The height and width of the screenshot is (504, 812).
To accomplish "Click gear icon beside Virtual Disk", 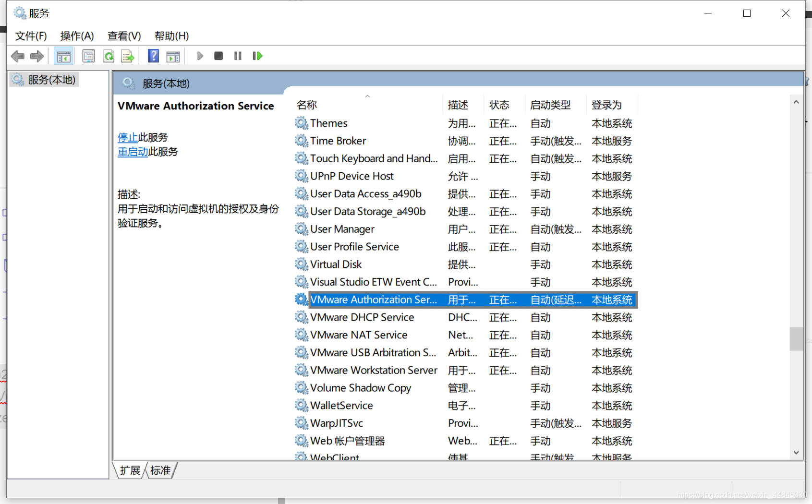I will point(302,264).
